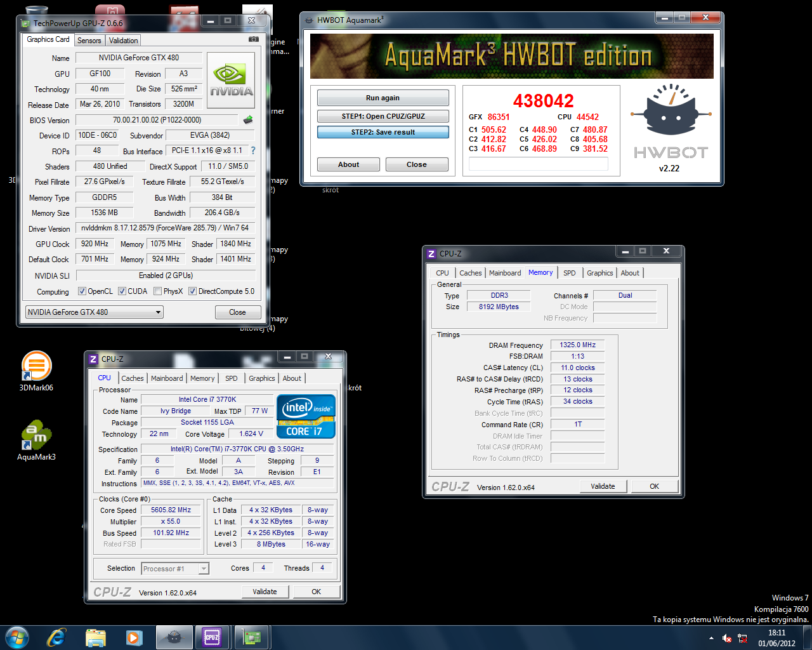This screenshot has height=650, width=812.
Task: Click the CAS# Latency value 11.0 clocks
Action: click(578, 368)
